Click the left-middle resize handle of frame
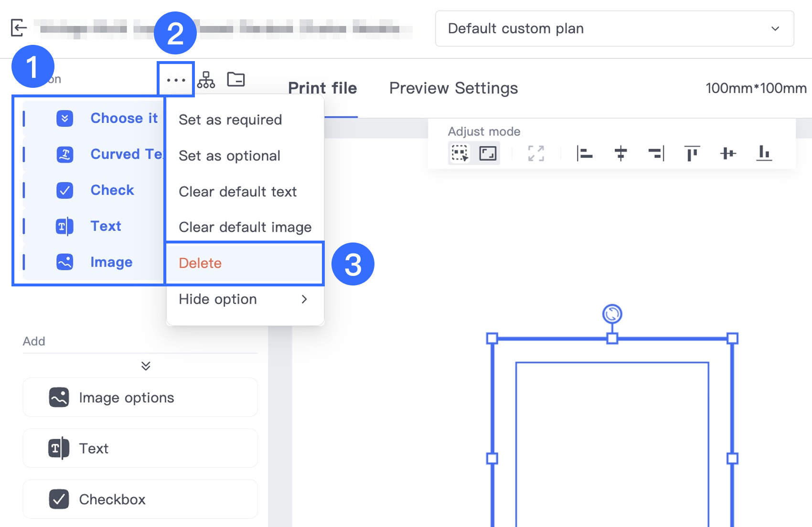This screenshot has width=812, height=527. [492, 458]
